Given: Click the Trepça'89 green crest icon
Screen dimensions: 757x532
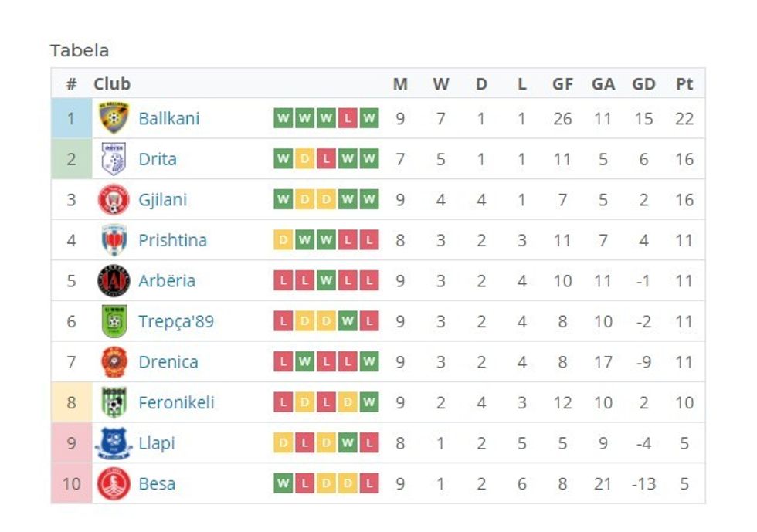Looking at the screenshot, I should click(x=114, y=321).
